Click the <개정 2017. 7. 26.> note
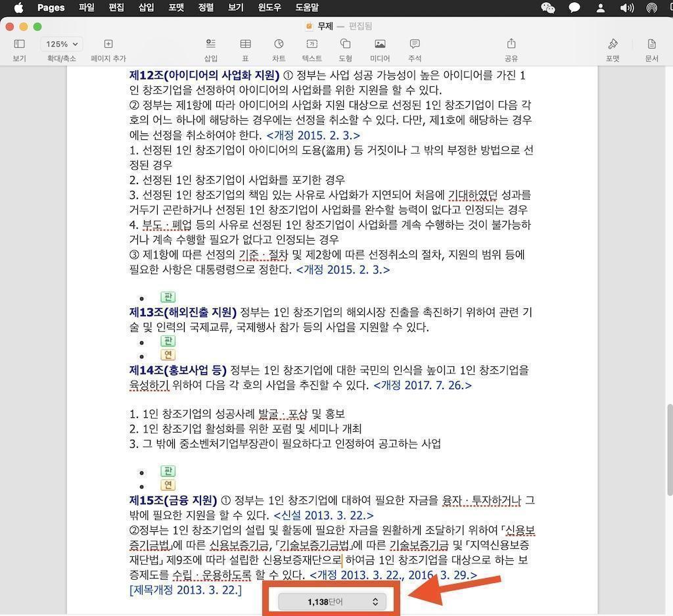673x616 pixels. (423, 385)
